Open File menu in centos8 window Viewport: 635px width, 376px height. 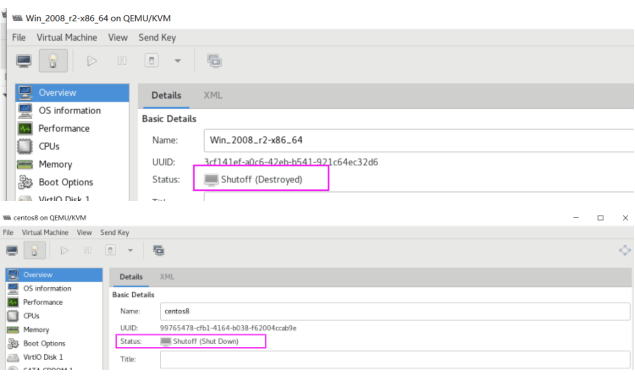[x=8, y=233]
